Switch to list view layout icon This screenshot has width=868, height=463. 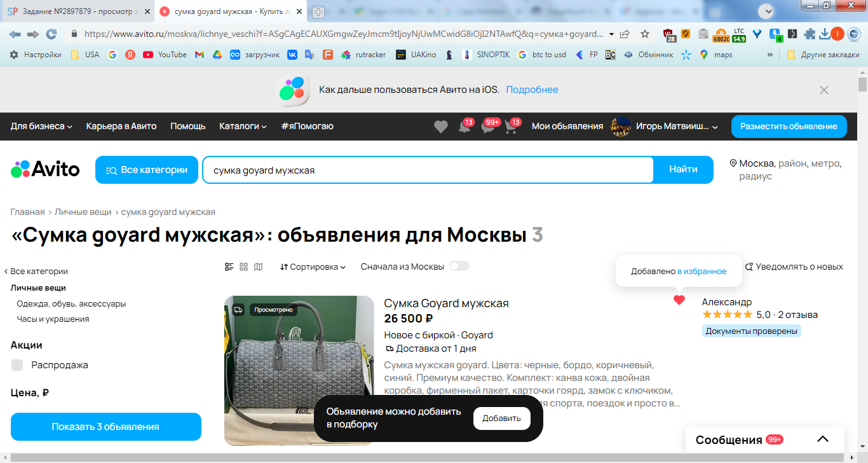[x=229, y=267]
